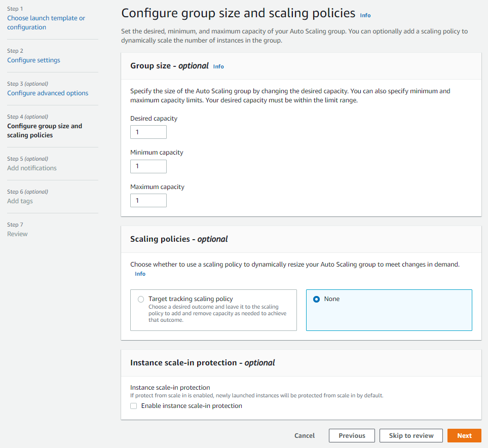Select Step 7 Review item

[17, 234]
